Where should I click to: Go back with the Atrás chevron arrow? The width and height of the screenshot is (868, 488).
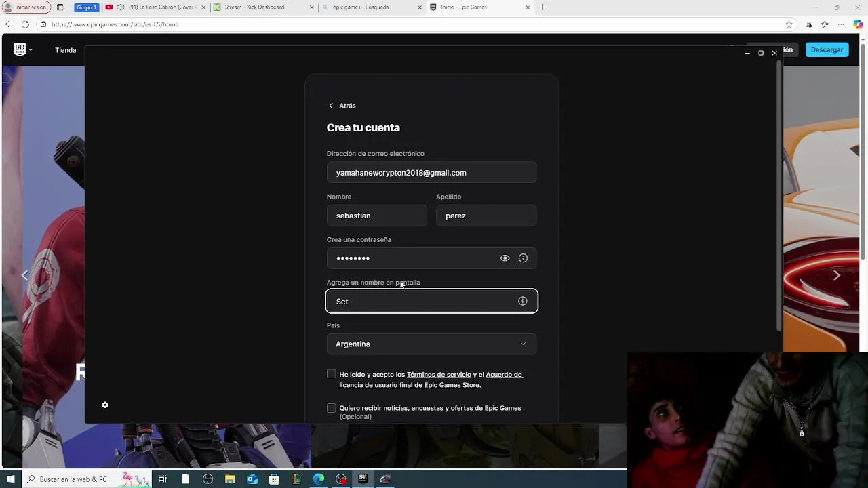coord(331,106)
